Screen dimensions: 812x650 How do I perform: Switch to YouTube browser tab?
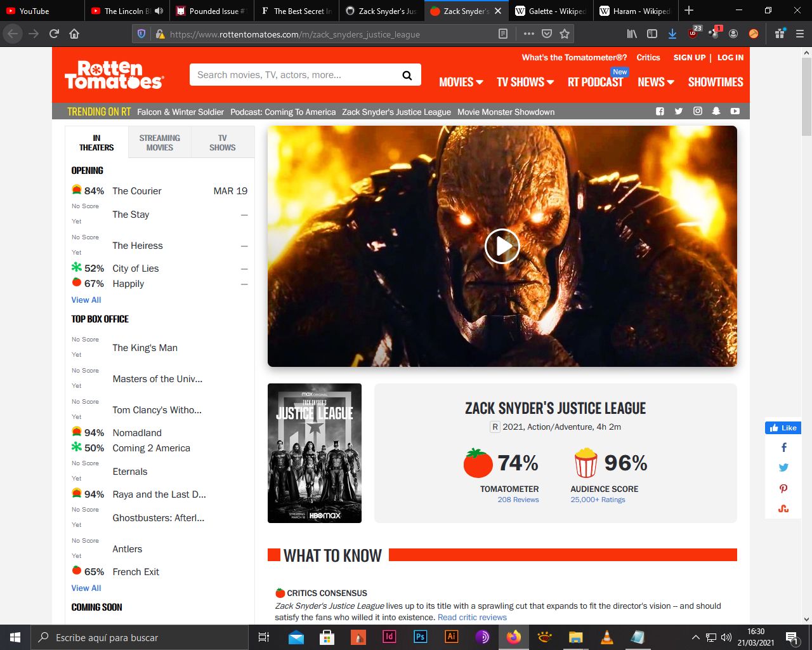pyautogui.click(x=42, y=11)
